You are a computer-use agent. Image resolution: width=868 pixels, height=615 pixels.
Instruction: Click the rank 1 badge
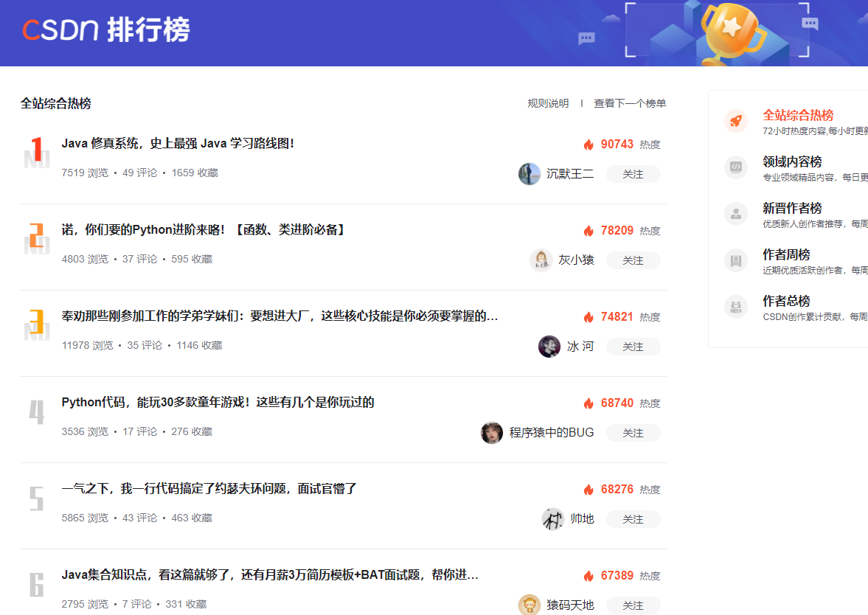point(37,152)
